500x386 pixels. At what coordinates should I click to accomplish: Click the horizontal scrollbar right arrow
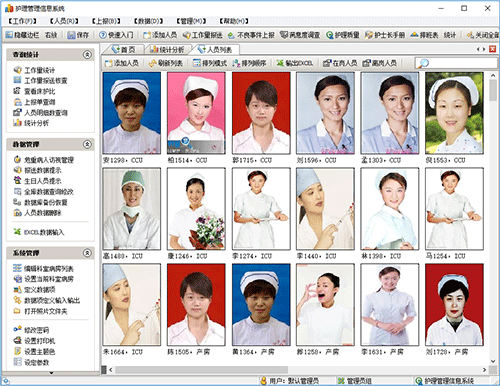pos(484,369)
